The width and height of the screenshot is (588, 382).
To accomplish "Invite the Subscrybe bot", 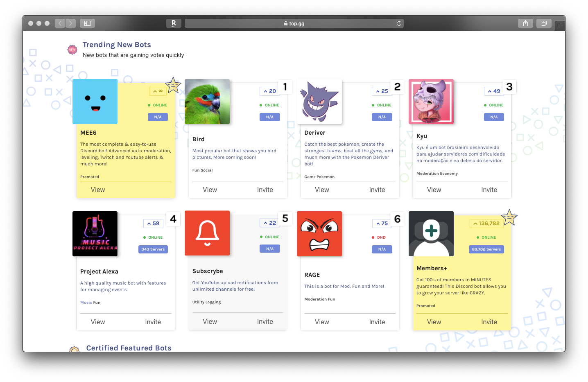I will point(265,322).
